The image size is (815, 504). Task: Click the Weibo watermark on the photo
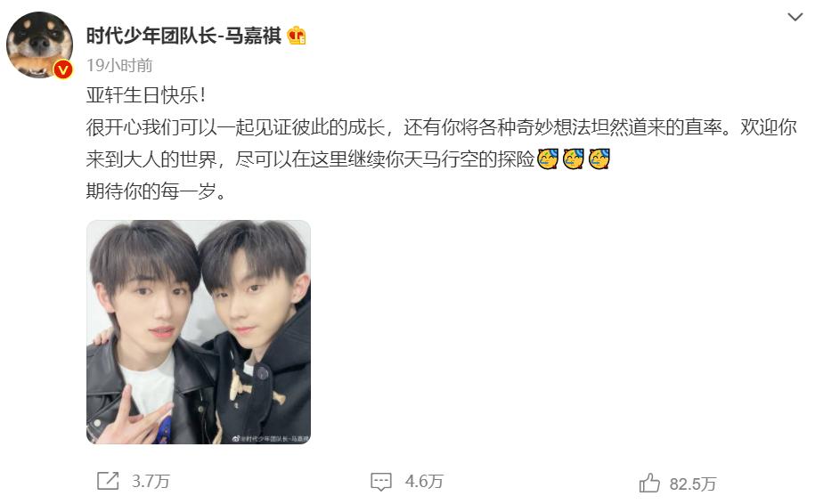(x=270, y=439)
